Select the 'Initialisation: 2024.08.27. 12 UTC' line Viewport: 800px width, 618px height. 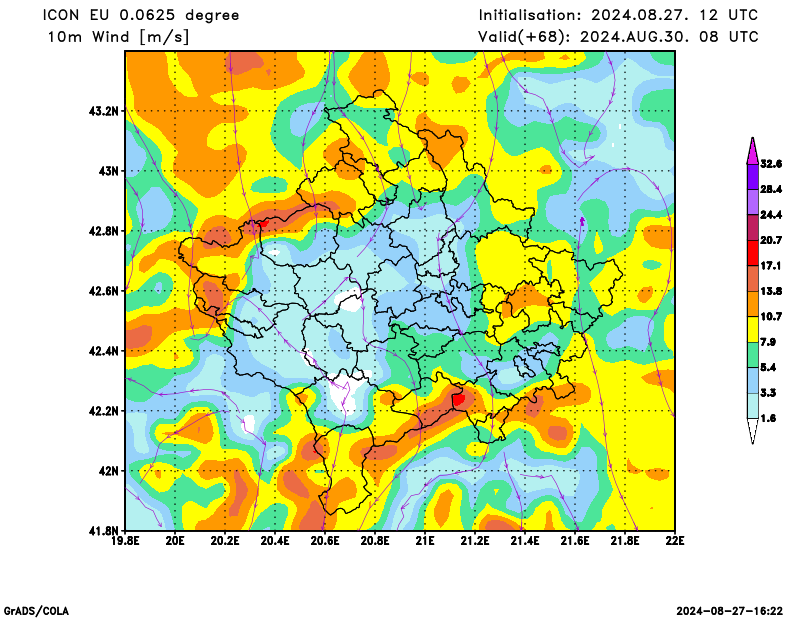(618, 15)
